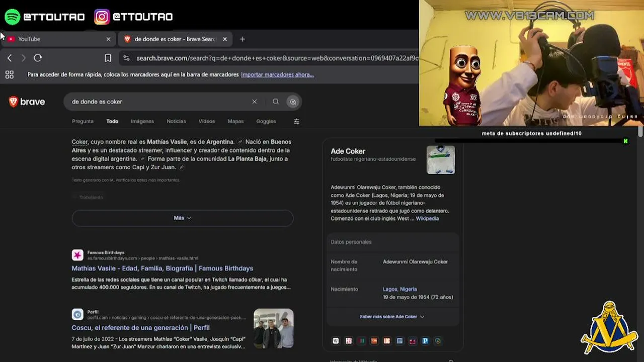Ask AI with the answer icon button

click(293, 102)
